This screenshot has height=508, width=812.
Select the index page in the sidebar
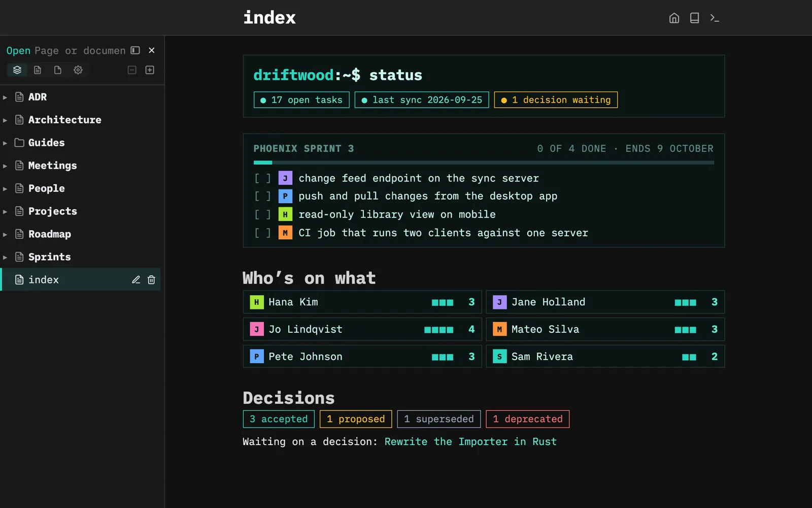pyautogui.click(x=81, y=280)
